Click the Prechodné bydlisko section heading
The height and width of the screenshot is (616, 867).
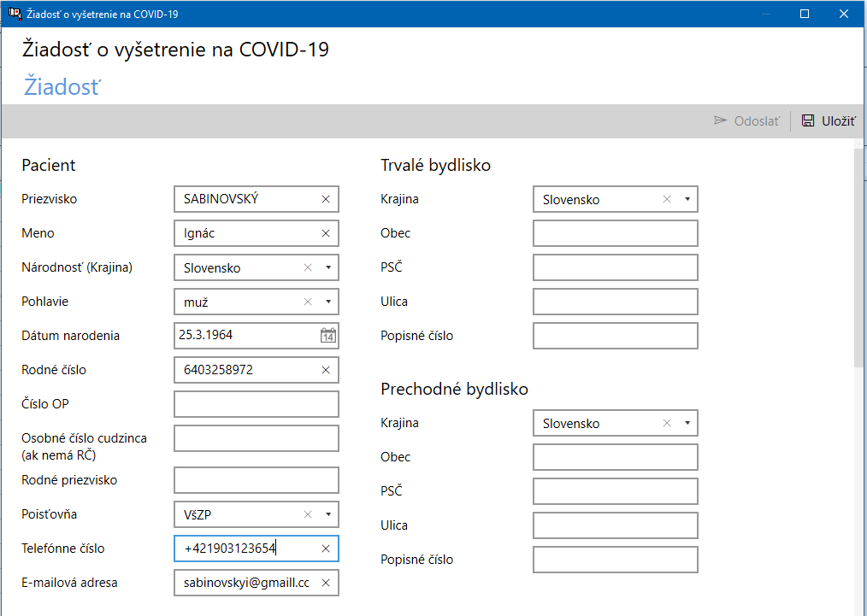pyautogui.click(x=455, y=389)
